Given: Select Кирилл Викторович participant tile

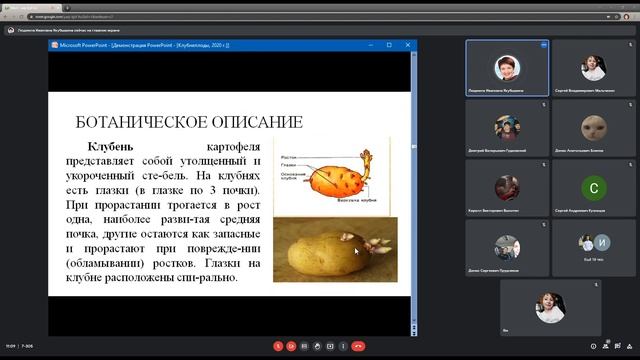Looking at the screenshot, I should click(x=507, y=188).
